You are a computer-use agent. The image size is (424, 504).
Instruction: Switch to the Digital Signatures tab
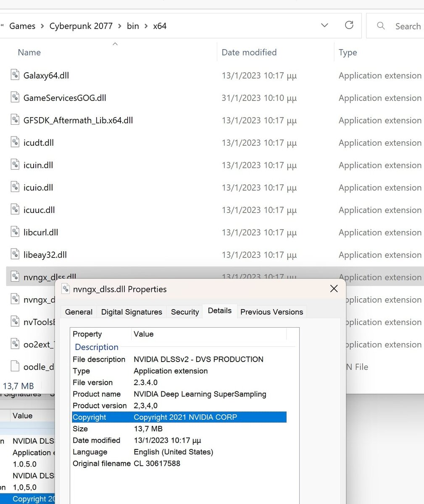pyautogui.click(x=132, y=312)
